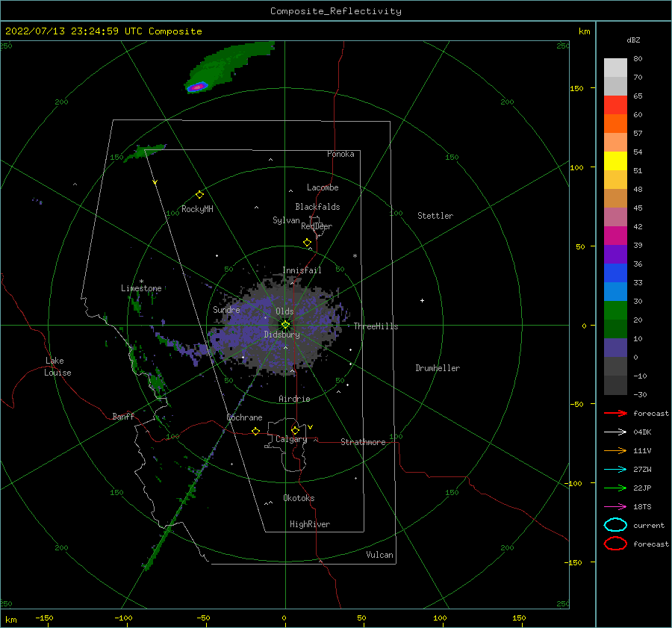Click the Stettler town label

pos(435,216)
